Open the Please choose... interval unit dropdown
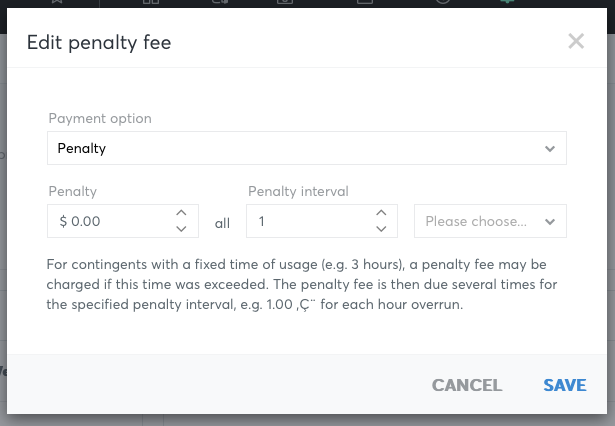The width and height of the screenshot is (615, 426). point(490,221)
